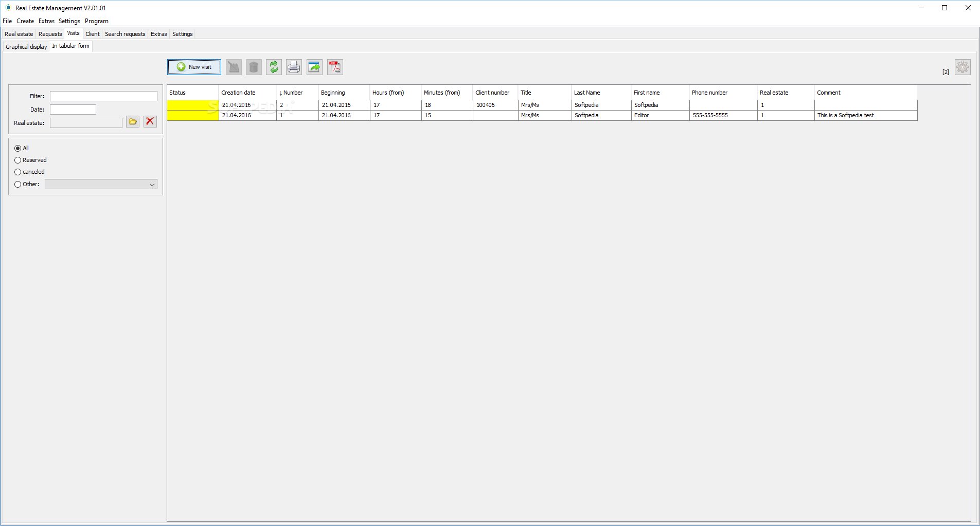980x526 pixels.
Task: Click into the Filter text field
Action: click(103, 96)
